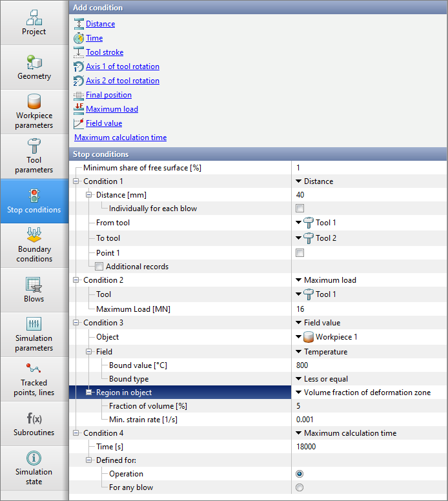Add a Maximum calculation time condition link
Image resolution: width=448 pixels, height=501 pixels.
[x=120, y=138]
